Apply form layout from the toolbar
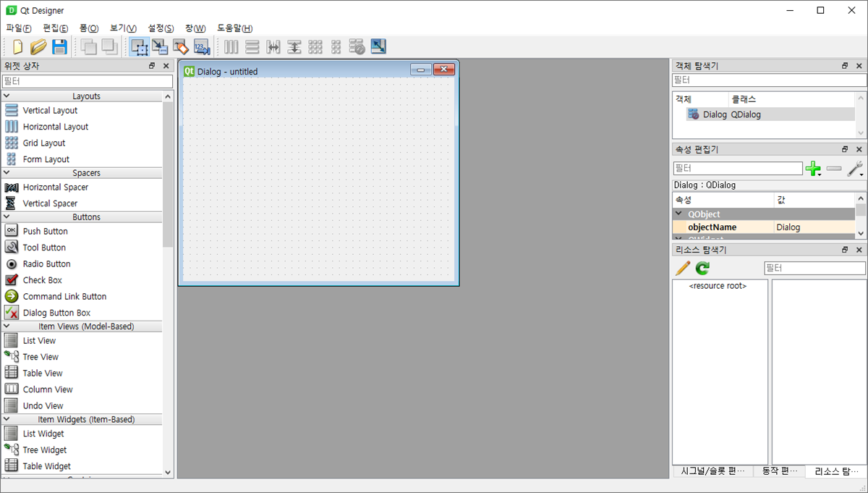This screenshot has height=493, width=868. point(336,47)
